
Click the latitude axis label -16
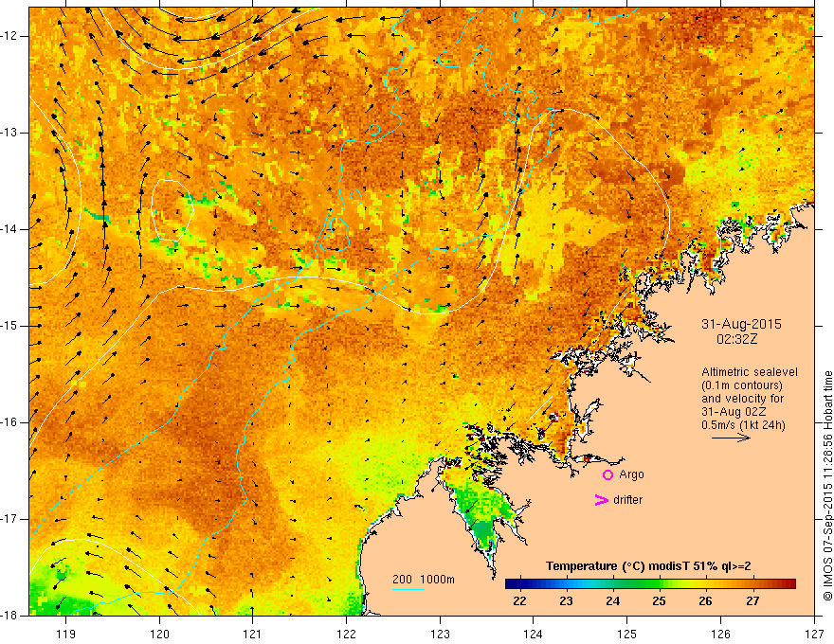[10, 422]
